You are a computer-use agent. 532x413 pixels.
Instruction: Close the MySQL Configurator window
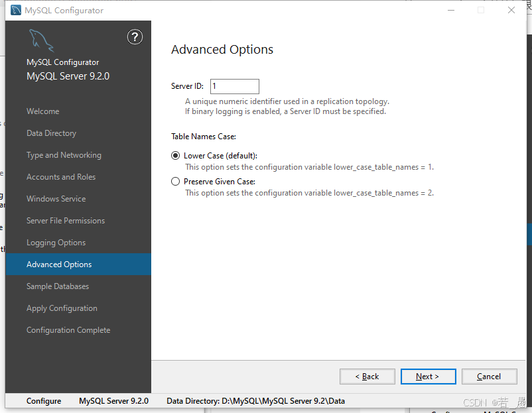tap(511, 10)
